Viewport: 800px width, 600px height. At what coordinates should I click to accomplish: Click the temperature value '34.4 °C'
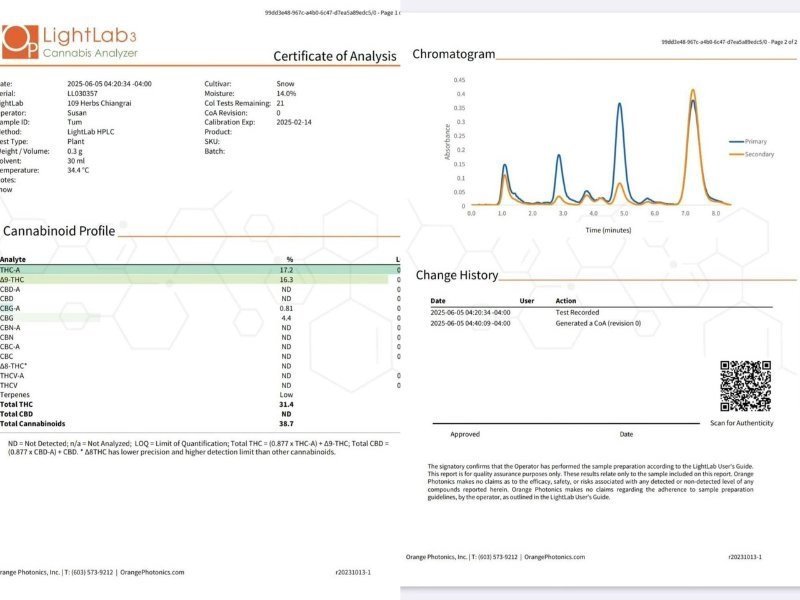[x=78, y=170]
